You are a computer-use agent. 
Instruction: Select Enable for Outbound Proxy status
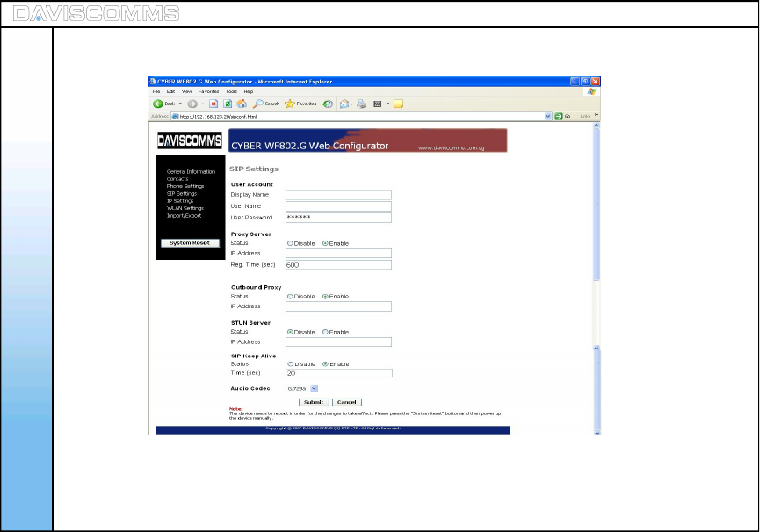(x=325, y=296)
